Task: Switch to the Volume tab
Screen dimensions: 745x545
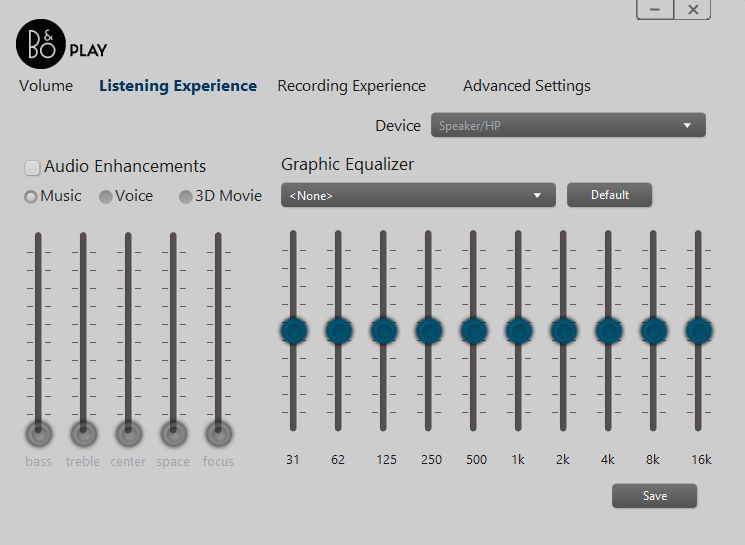Action: 46,86
